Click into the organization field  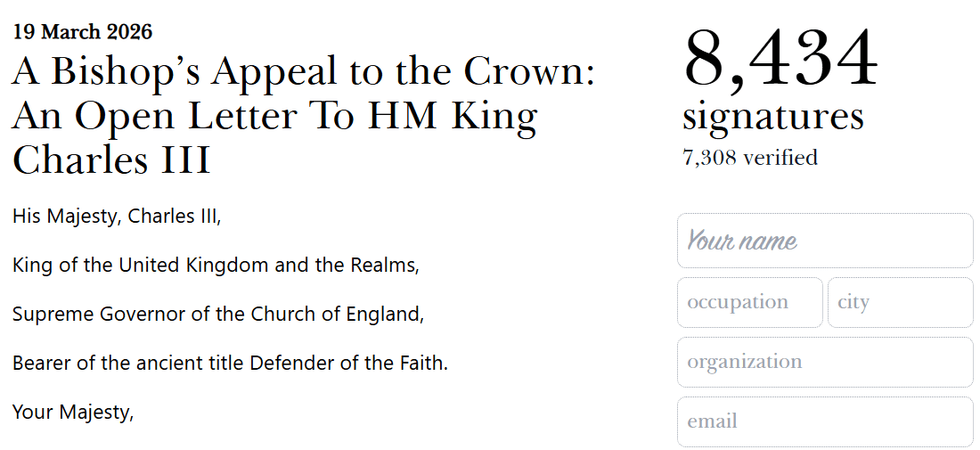tap(824, 362)
